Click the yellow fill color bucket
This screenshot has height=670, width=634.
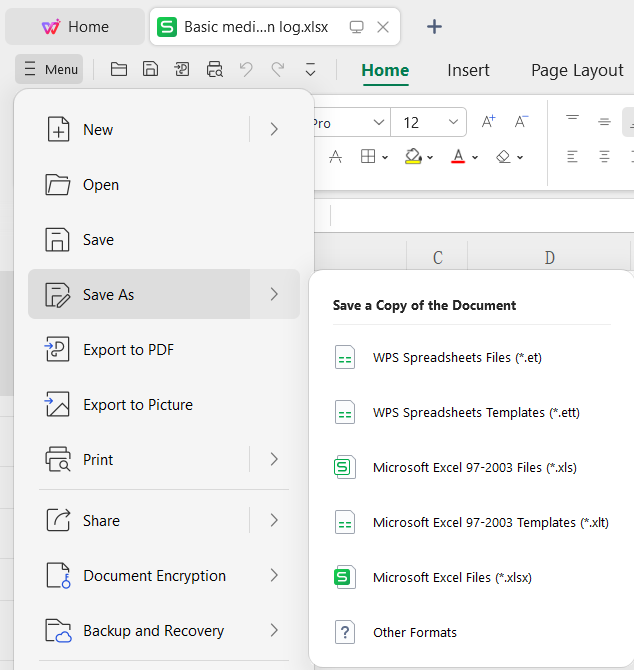413,157
